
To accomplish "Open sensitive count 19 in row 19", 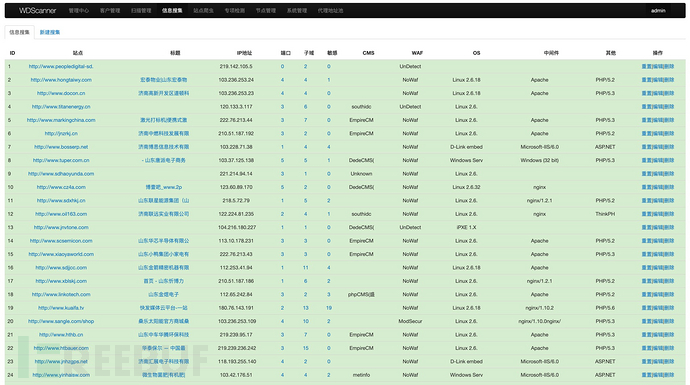I will pyautogui.click(x=329, y=308).
